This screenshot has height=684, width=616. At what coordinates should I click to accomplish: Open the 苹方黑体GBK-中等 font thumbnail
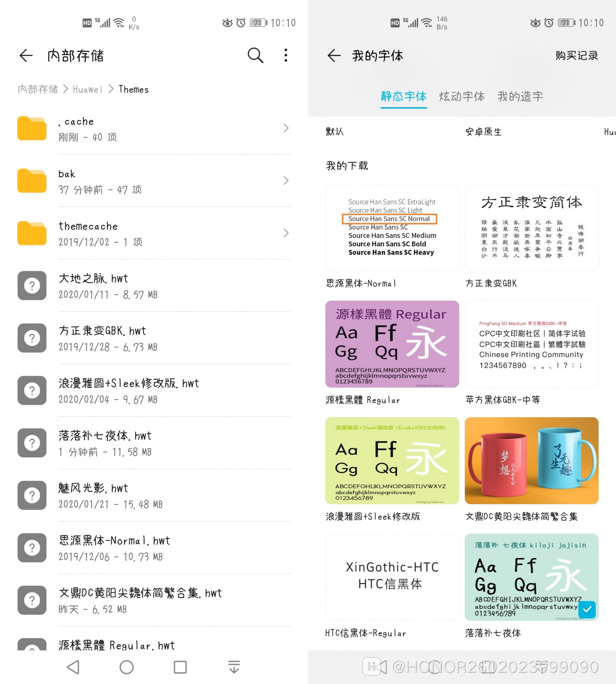(531, 344)
